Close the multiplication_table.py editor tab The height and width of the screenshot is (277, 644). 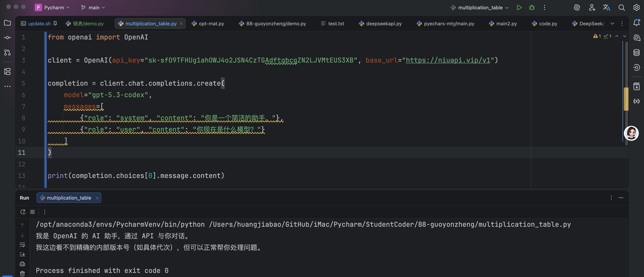[x=181, y=23]
